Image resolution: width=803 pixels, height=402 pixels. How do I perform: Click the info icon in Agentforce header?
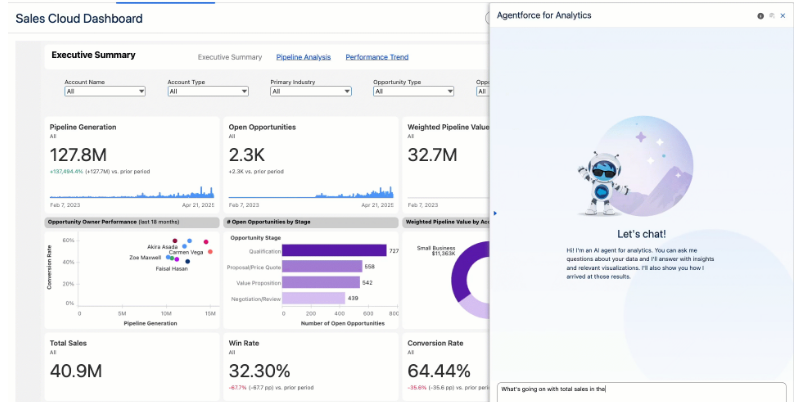pos(760,16)
